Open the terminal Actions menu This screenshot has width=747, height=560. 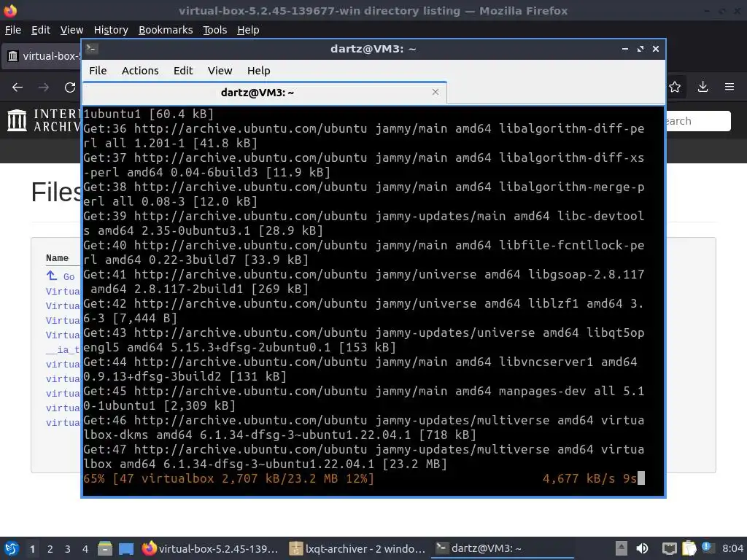click(140, 71)
